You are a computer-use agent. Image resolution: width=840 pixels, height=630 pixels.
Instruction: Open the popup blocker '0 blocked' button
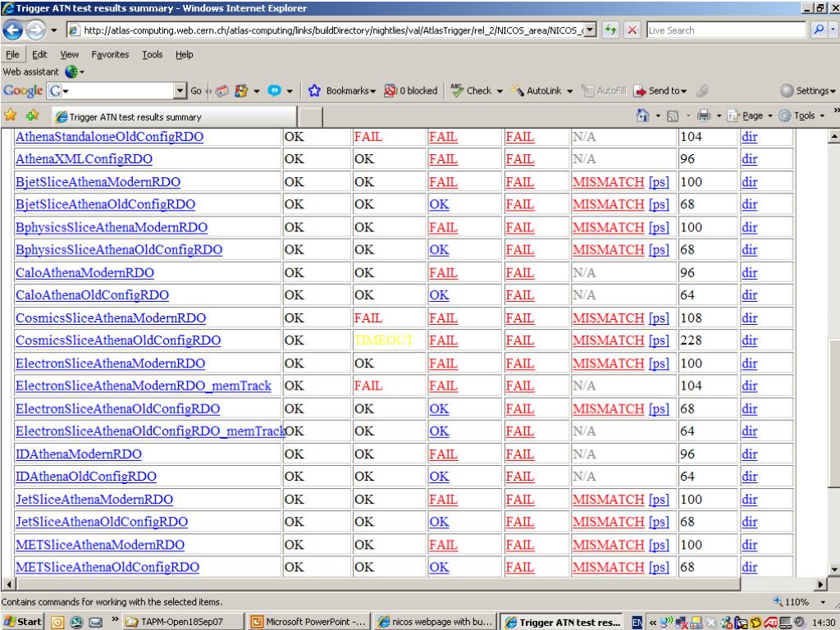tap(411, 90)
